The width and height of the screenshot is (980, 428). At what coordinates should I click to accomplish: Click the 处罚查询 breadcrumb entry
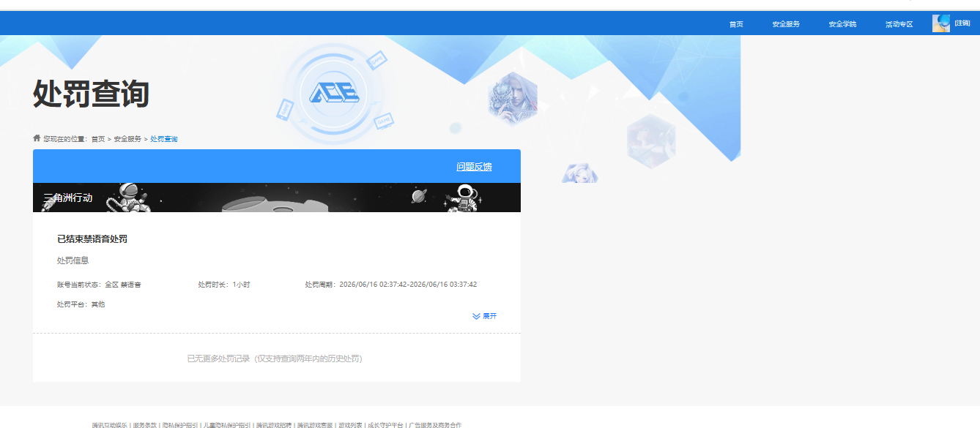pyautogui.click(x=164, y=139)
